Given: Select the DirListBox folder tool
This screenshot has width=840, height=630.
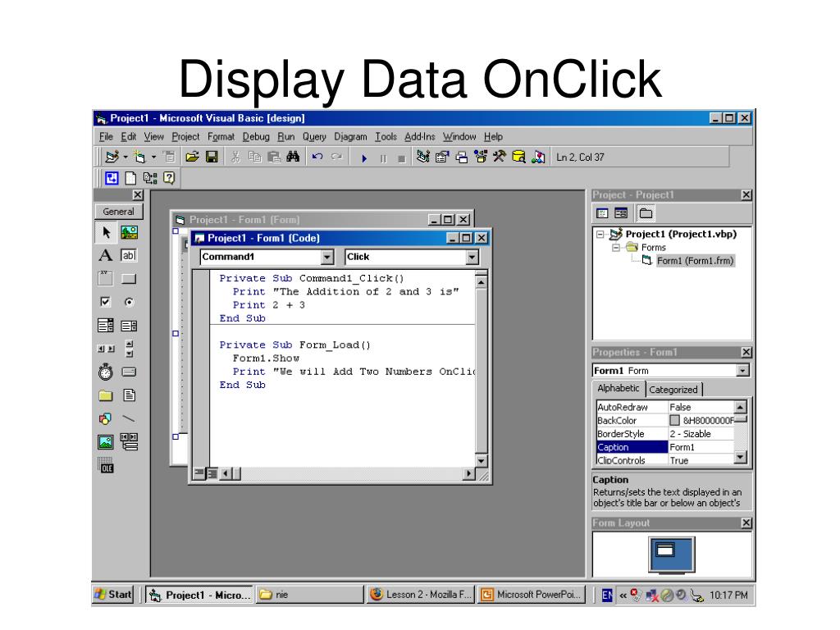Looking at the screenshot, I should 106,395.
